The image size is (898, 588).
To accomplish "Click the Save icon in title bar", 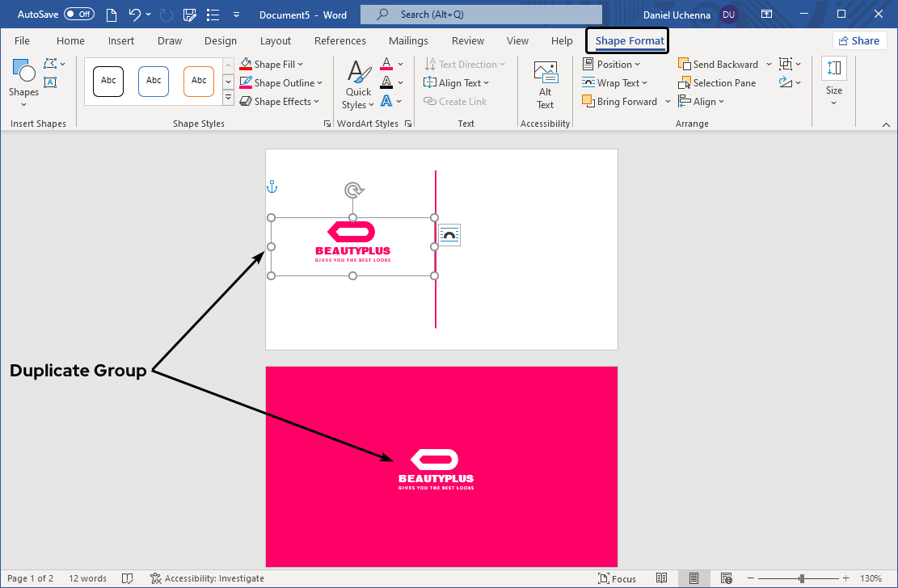I will (190, 15).
